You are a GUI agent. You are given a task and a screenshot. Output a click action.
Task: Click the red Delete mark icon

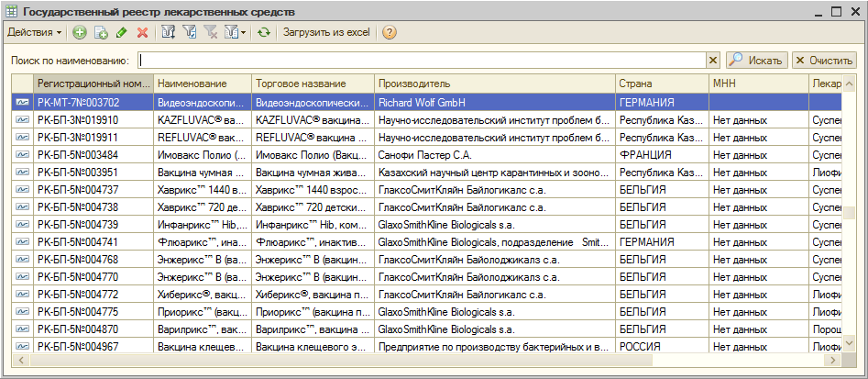point(142,32)
